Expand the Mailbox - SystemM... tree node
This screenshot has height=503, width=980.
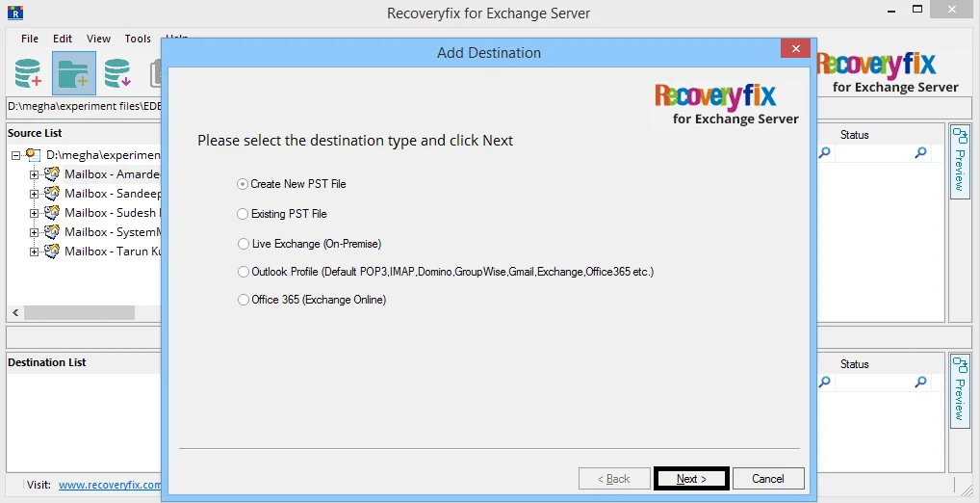35,233
